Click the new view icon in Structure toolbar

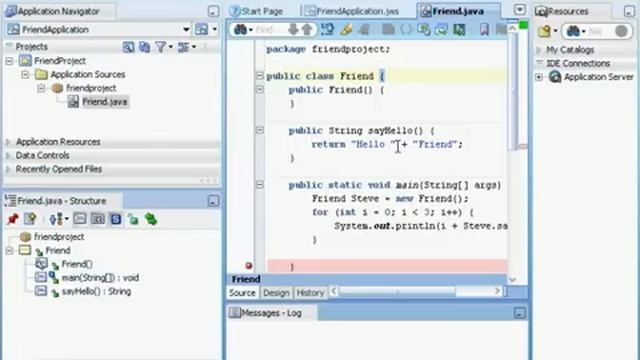click(x=30, y=219)
